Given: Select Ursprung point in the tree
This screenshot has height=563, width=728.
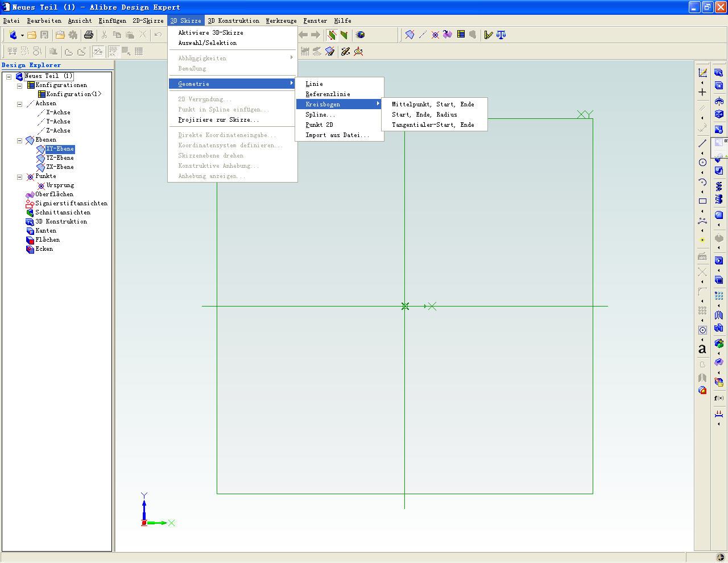Looking at the screenshot, I should click(x=60, y=185).
